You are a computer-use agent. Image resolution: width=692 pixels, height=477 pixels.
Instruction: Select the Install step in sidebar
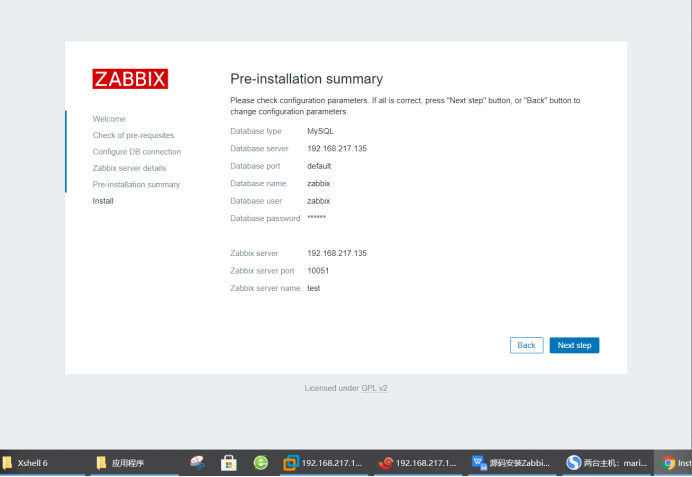103,201
